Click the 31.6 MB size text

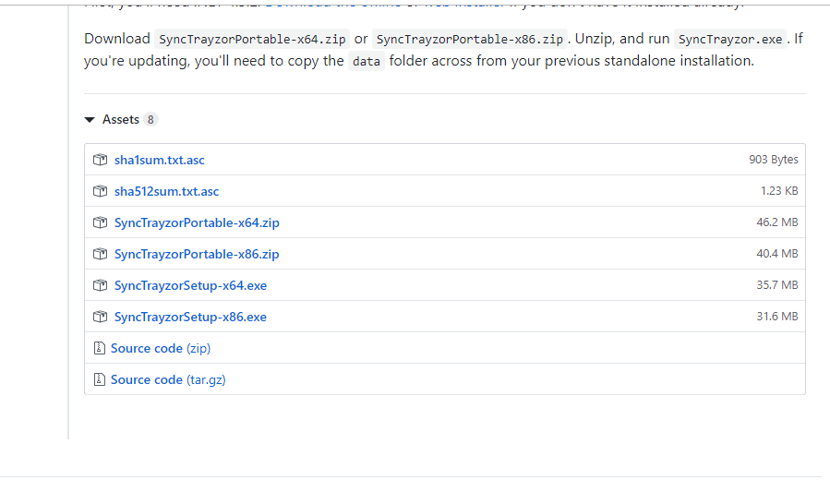pyautogui.click(x=777, y=316)
